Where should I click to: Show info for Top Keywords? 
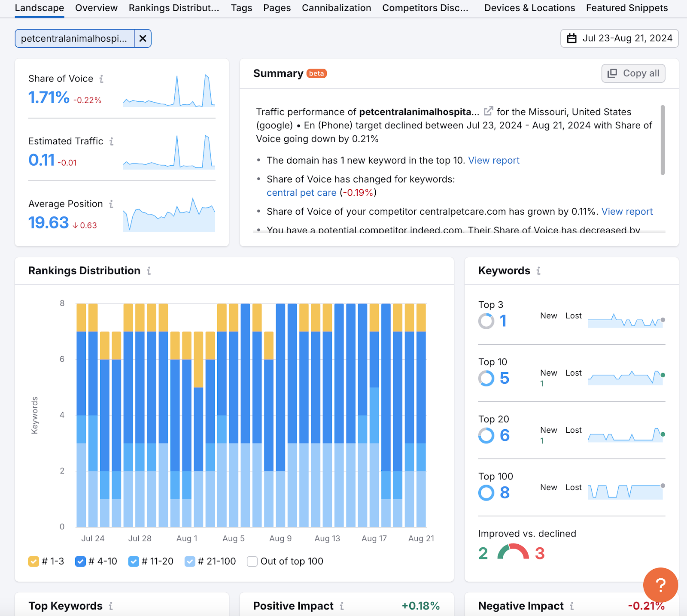[x=111, y=606]
